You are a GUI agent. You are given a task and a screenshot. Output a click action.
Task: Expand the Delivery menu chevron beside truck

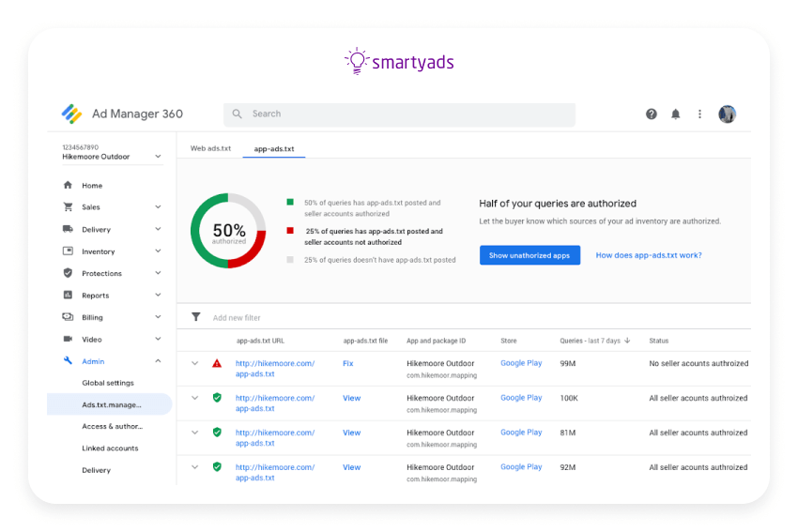(158, 229)
